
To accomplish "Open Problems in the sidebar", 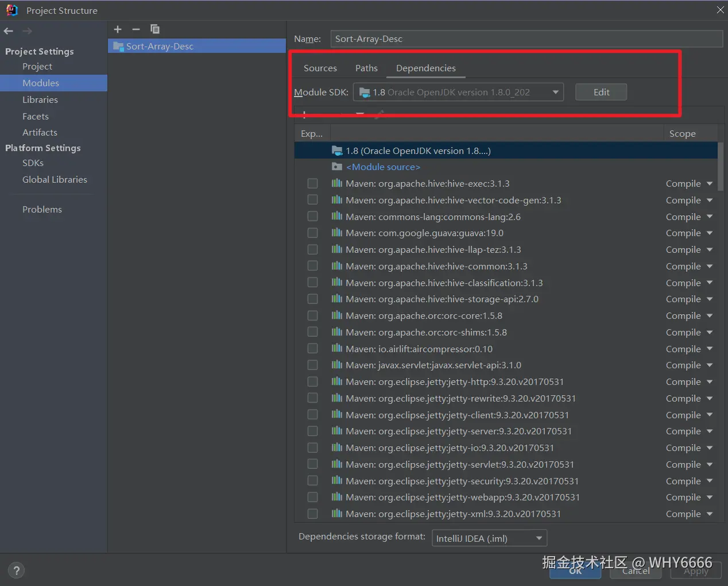I will tap(42, 209).
